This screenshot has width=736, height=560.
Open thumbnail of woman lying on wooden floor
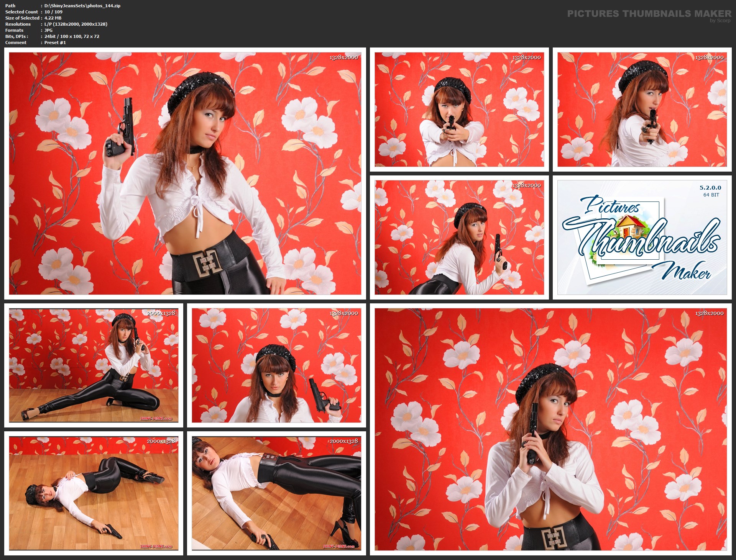click(94, 493)
